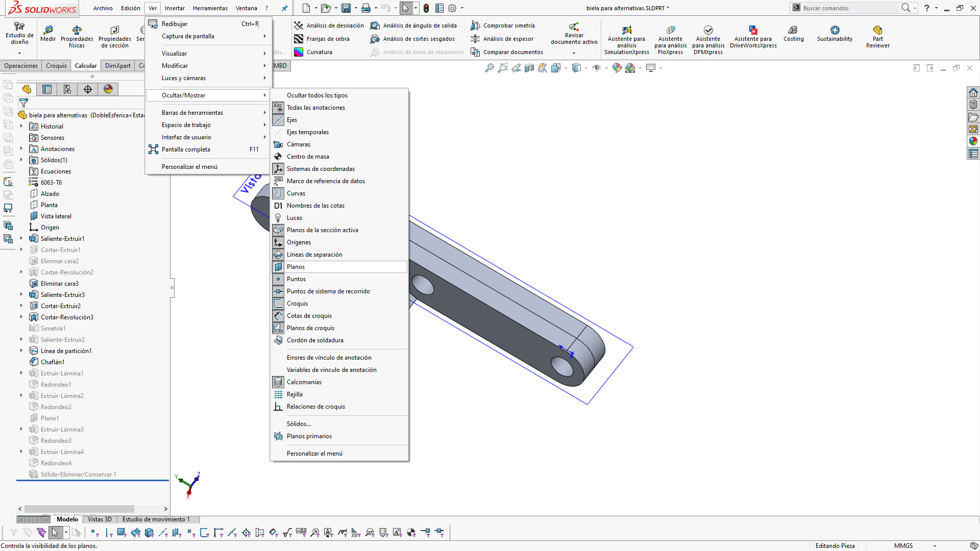The height and width of the screenshot is (551, 980).
Task: Click the Medir measure tool
Action: tap(48, 31)
